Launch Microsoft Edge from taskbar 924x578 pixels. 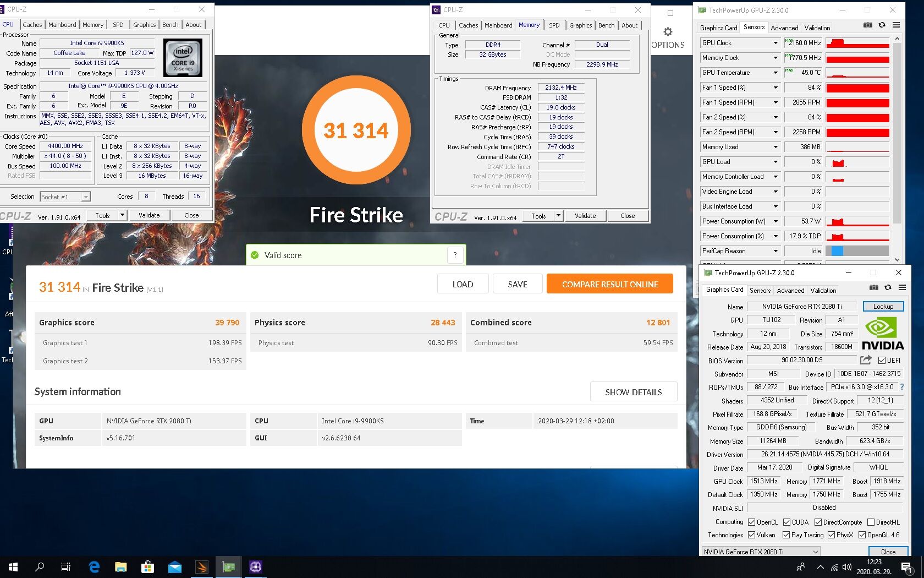point(94,567)
